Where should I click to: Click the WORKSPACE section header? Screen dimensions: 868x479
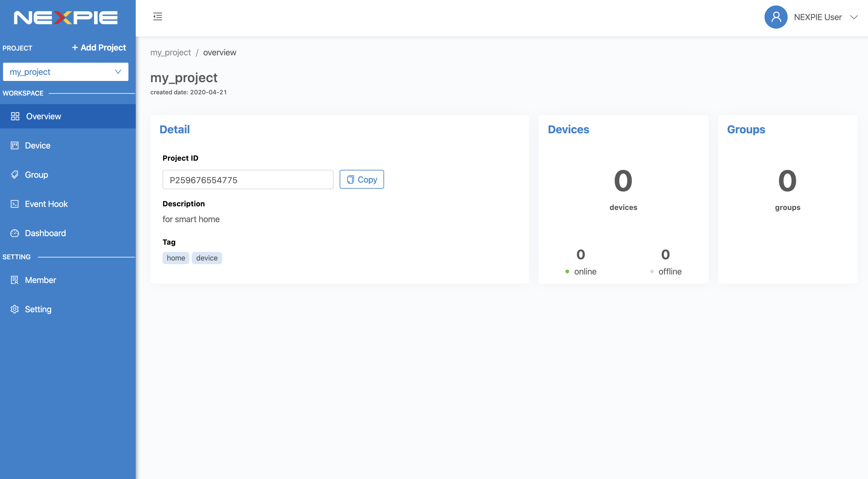point(23,93)
